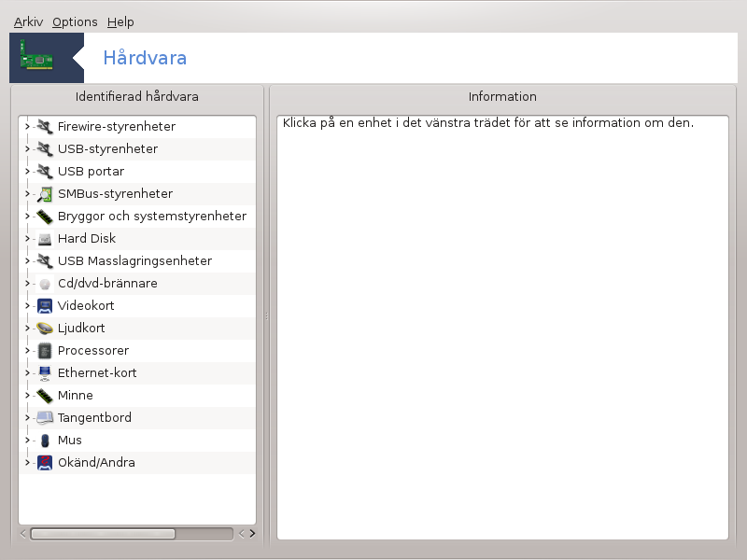This screenshot has height=560, width=747.
Task: Click the Tangentbord keyboard icon
Action: click(x=45, y=417)
